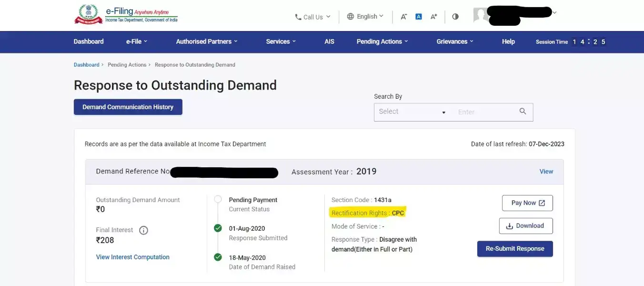Open View Interest Computation link
The image size is (644, 286).
[132, 257]
